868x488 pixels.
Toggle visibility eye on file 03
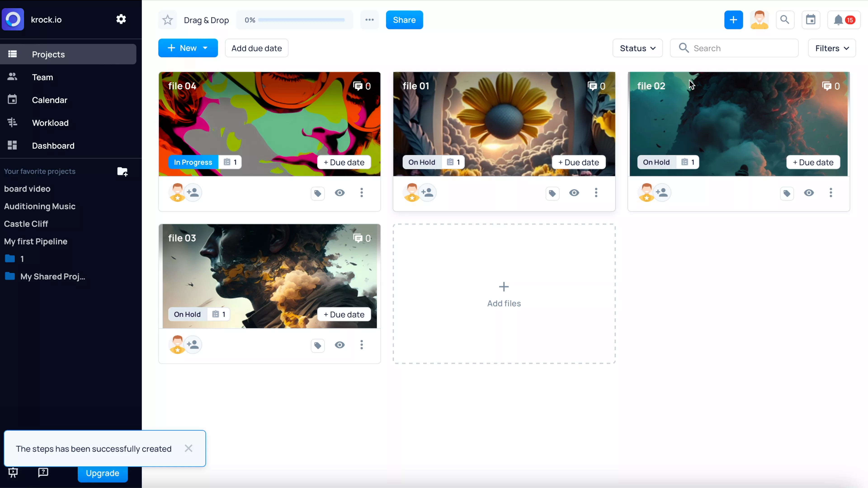click(340, 345)
